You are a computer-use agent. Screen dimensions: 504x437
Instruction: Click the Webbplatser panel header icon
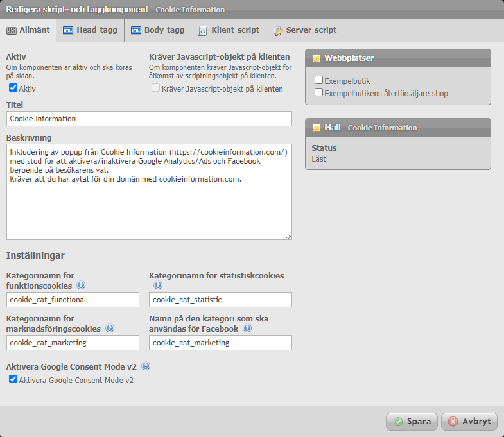[x=316, y=58]
